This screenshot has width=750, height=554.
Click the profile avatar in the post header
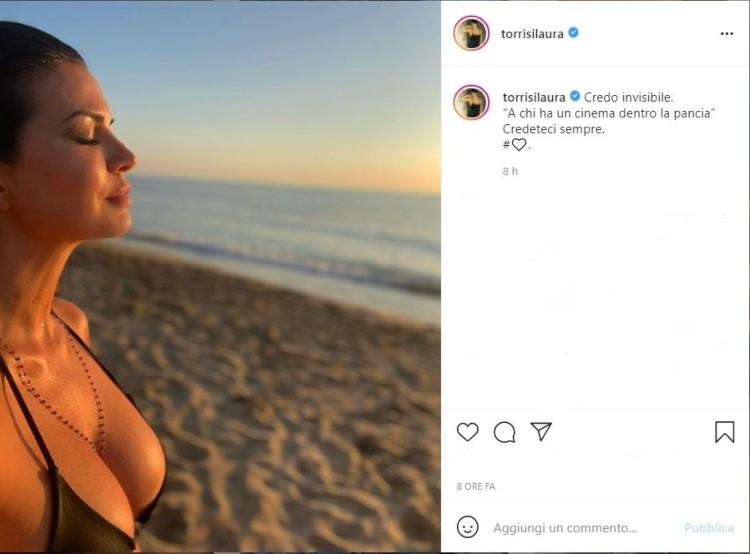click(x=471, y=33)
